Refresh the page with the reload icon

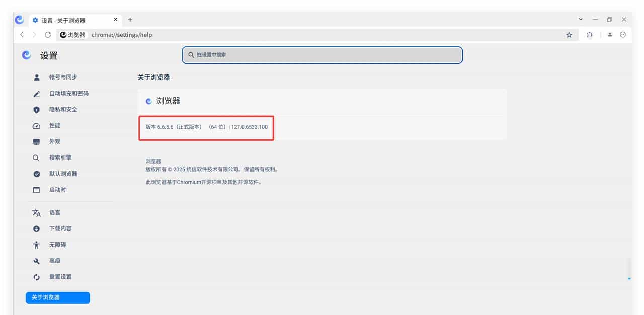[x=48, y=35]
